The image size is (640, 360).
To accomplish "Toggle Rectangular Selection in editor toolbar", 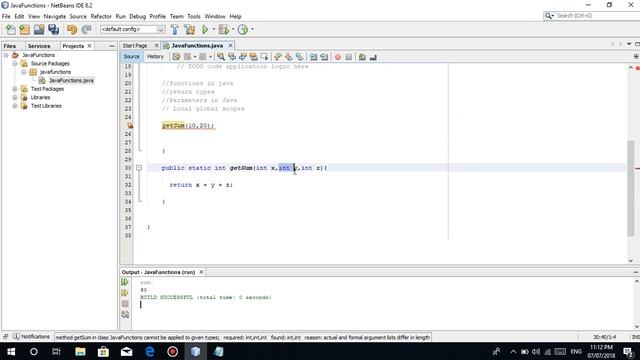I will (x=264, y=57).
